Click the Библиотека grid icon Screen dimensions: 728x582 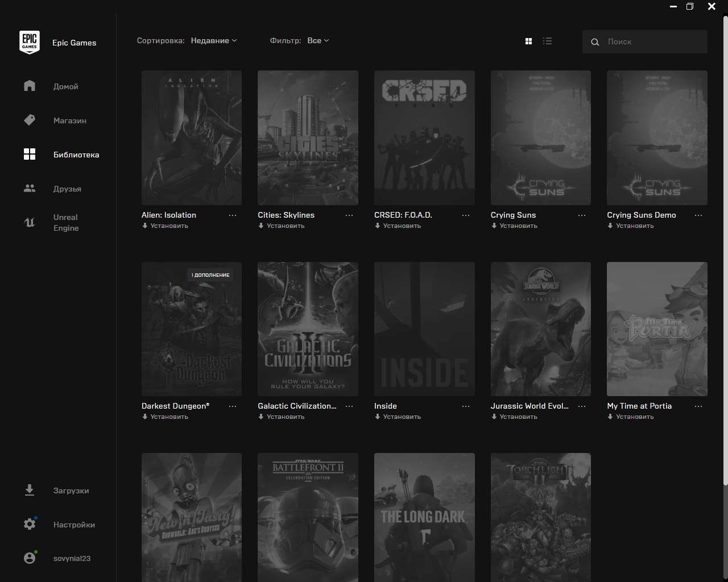(30, 154)
